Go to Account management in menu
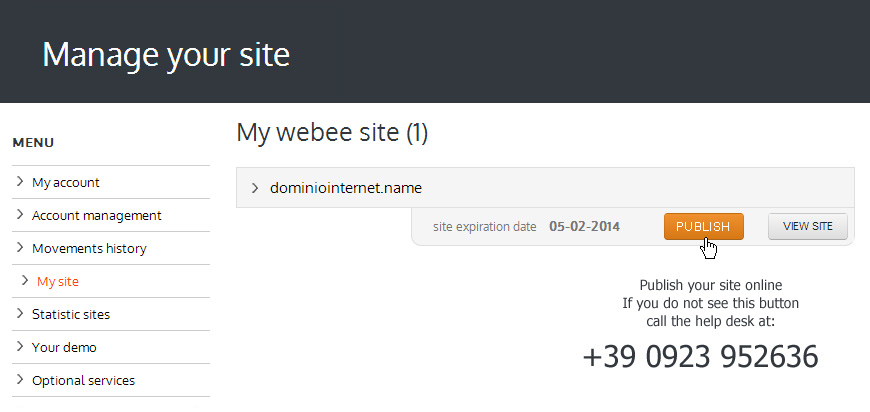The height and width of the screenshot is (412, 870). coord(97,215)
